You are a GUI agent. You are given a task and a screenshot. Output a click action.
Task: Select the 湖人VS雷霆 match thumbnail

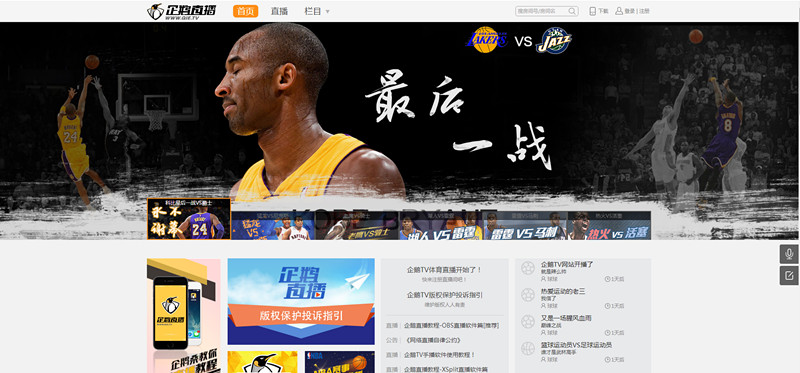(x=441, y=226)
